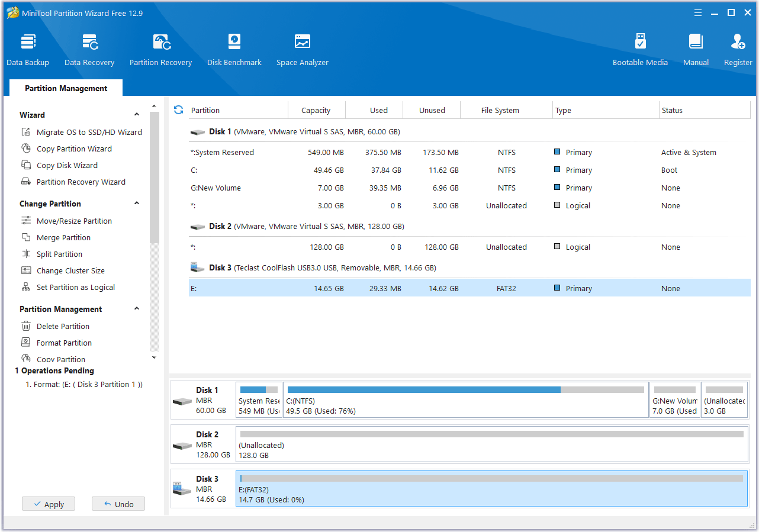Click the Partition column header
759x532 pixels.
[237, 110]
